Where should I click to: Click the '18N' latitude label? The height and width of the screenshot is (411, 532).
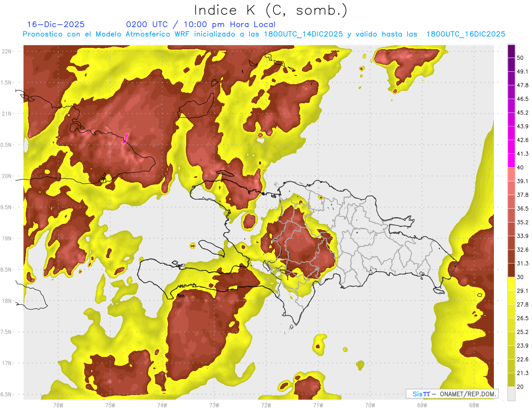tap(6, 301)
